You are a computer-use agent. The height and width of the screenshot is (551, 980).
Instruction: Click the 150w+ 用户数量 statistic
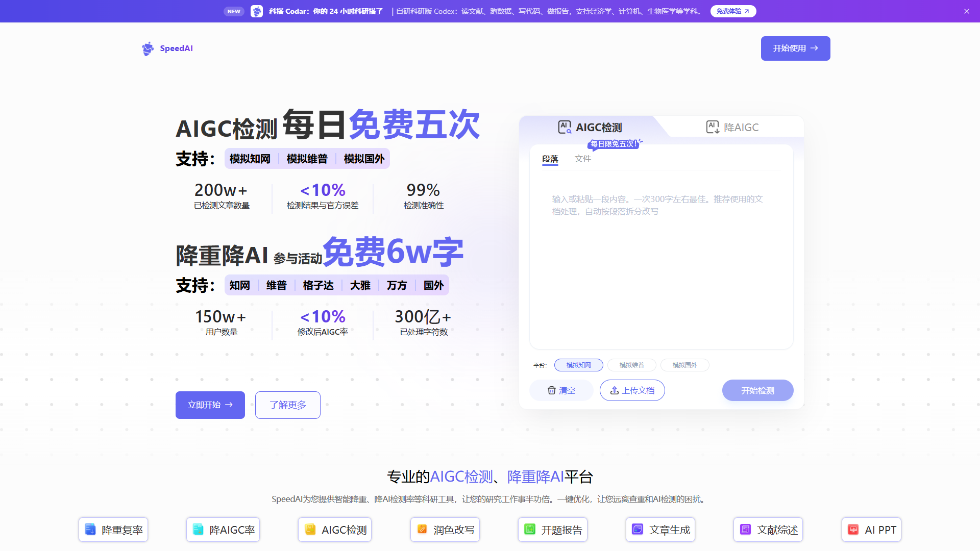(222, 323)
